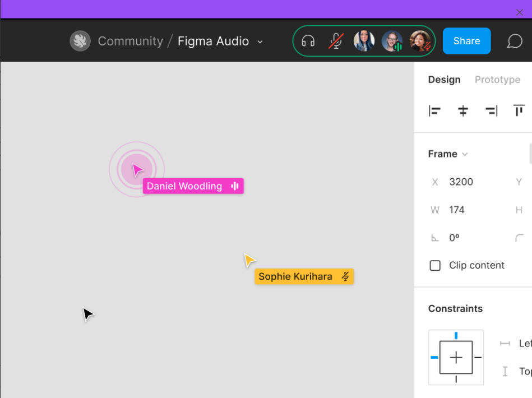Edit the X position field 3200
Image resolution: width=532 pixels, height=398 pixels.
coord(461,182)
